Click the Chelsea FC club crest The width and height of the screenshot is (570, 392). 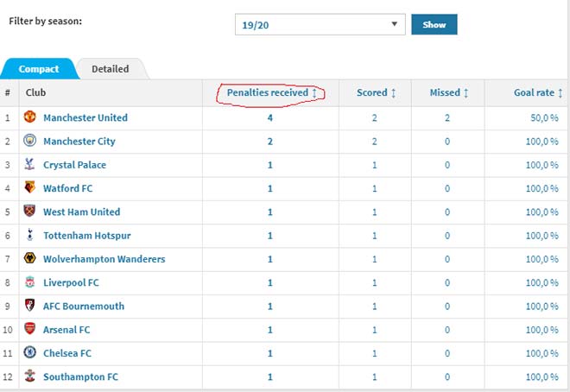pyautogui.click(x=30, y=353)
